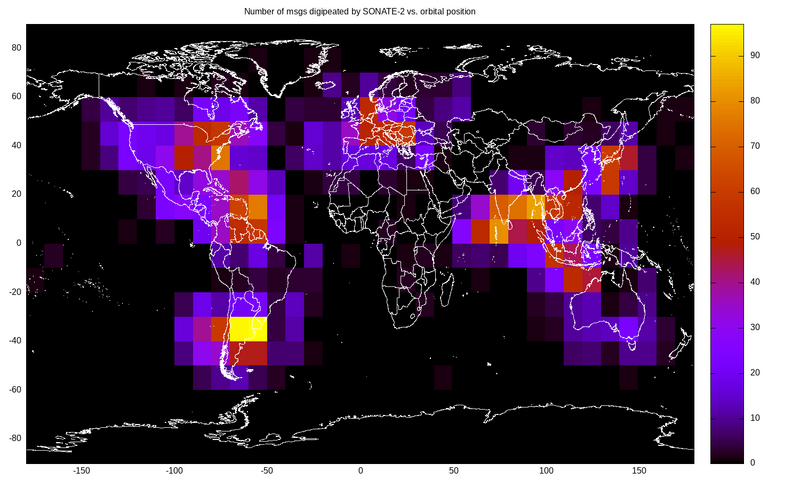800x480 pixels.
Task: Click the x-axis label -150
Action: (x=81, y=470)
